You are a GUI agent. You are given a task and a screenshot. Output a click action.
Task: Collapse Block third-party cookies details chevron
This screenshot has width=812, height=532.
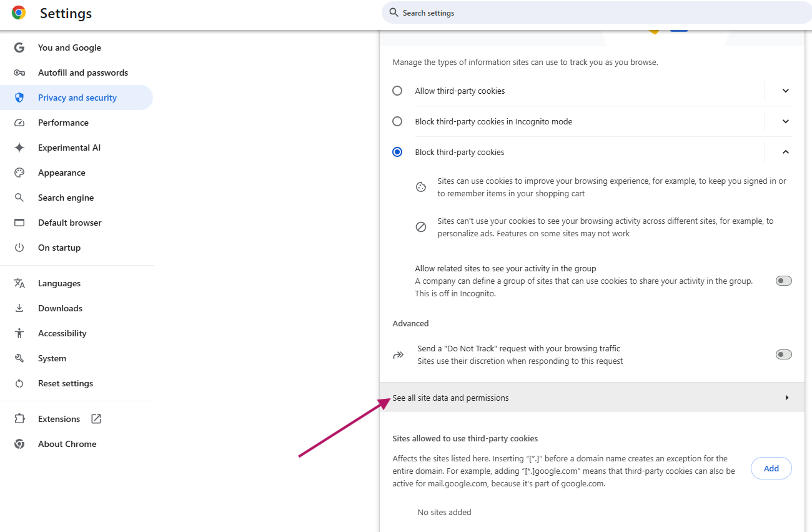[x=786, y=152]
